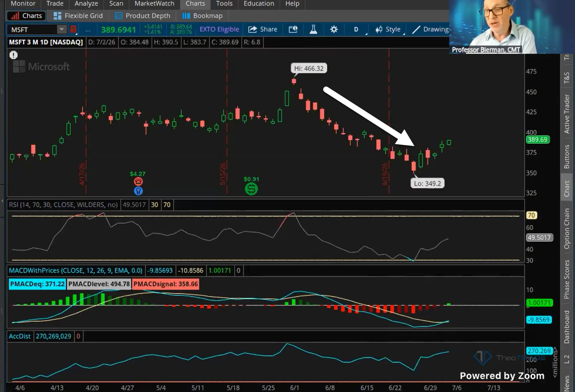Image resolution: width=575 pixels, height=392 pixels.
Task: Click the L: 363.7 low value
Action: tap(195, 42)
